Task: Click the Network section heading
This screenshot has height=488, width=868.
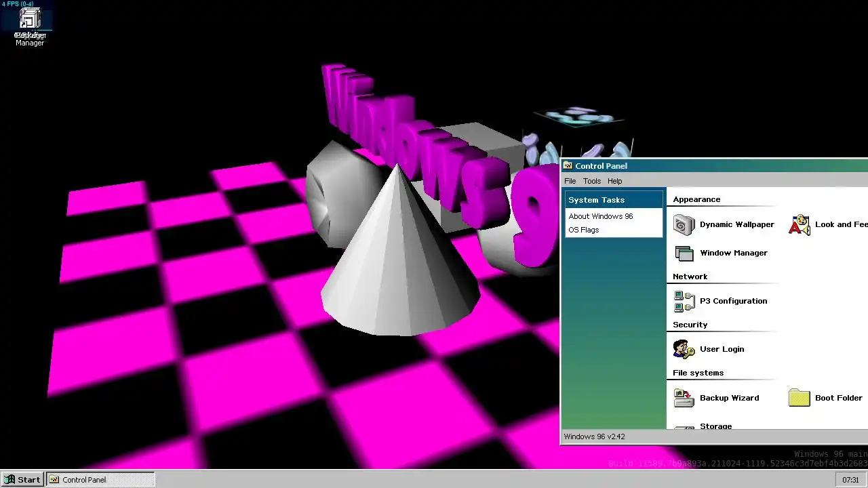Action: coord(690,277)
